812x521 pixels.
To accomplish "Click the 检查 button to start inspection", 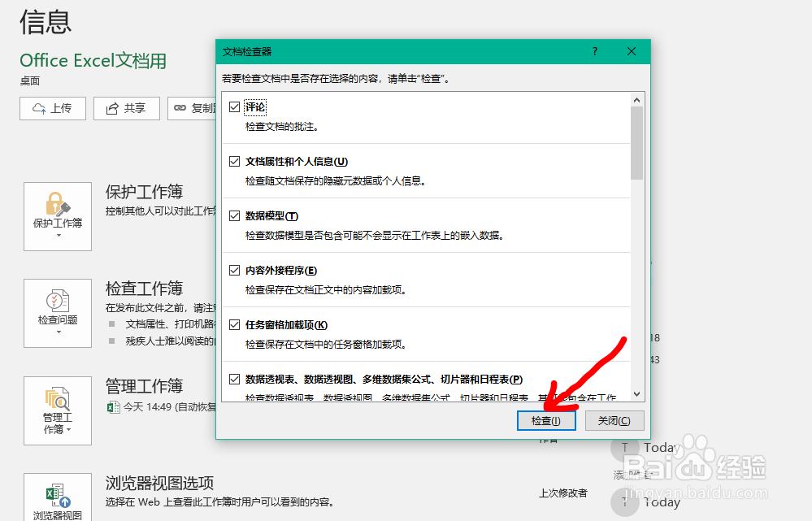I will (x=546, y=420).
